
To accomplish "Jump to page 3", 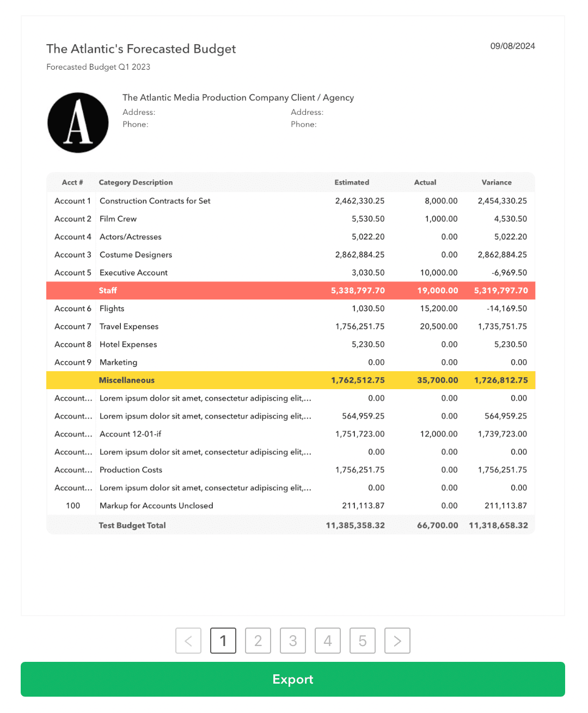I will click(x=293, y=641).
